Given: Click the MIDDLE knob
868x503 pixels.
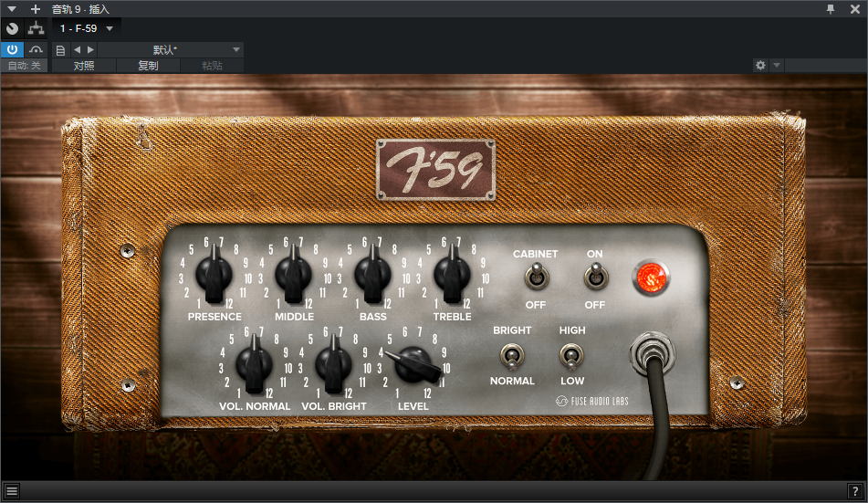Looking at the screenshot, I should [293, 274].
